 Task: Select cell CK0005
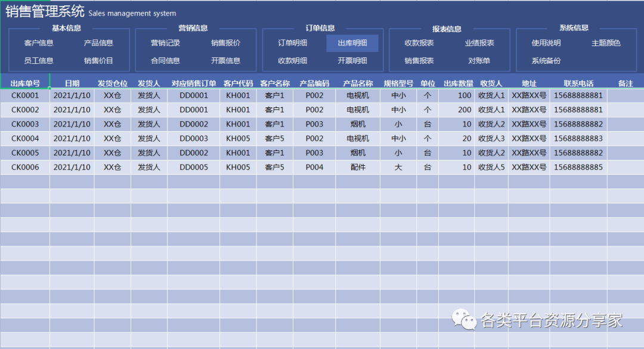(25, 153)
